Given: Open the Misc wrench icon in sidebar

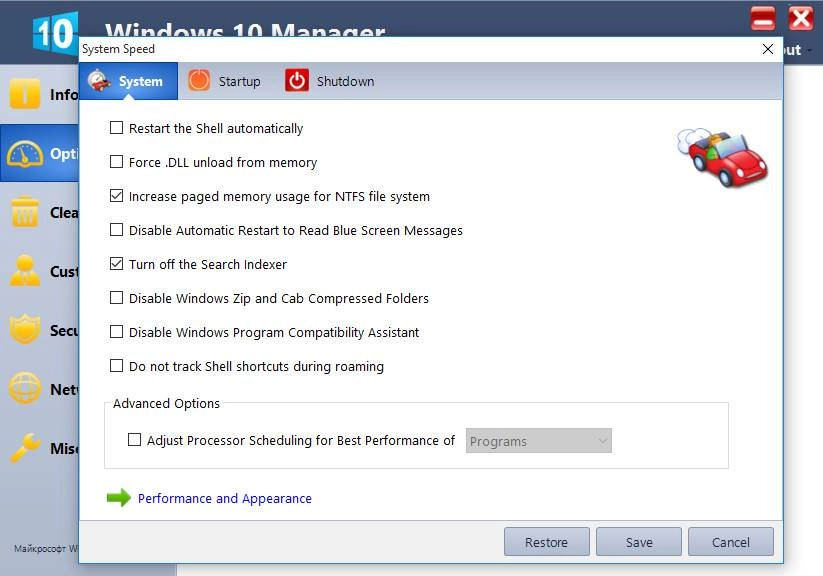Looking at the screenshot, I should point(25,447).
